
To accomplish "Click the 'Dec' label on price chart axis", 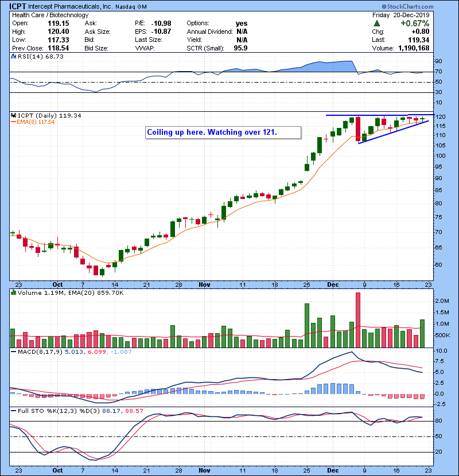I will [333, 284].
